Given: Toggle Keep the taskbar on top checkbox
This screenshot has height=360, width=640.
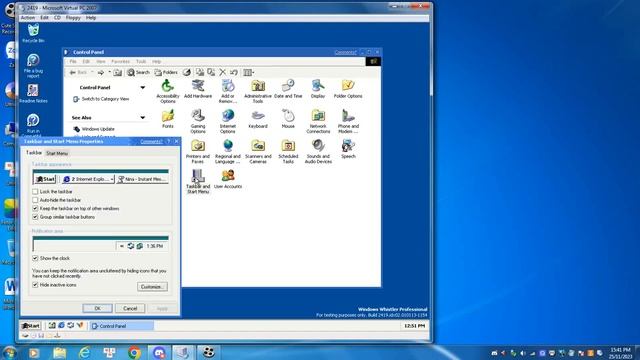Looking at the screenshot, I should [35, 209].
